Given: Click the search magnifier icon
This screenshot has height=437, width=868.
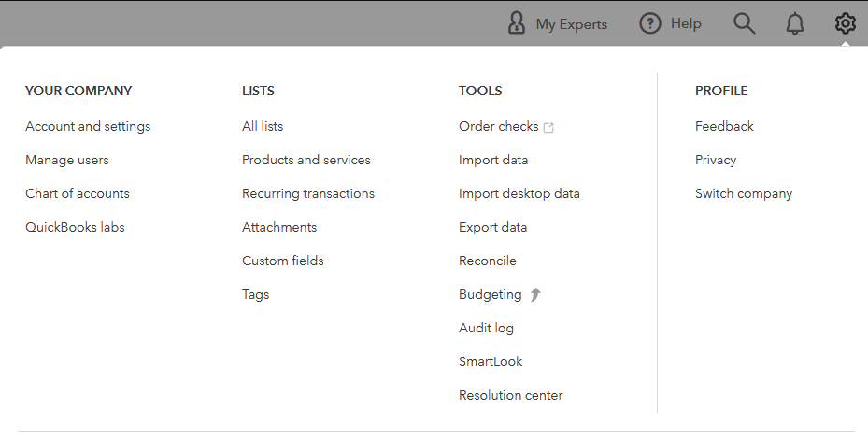Looking at the screenshot, I should click(744, 23).
